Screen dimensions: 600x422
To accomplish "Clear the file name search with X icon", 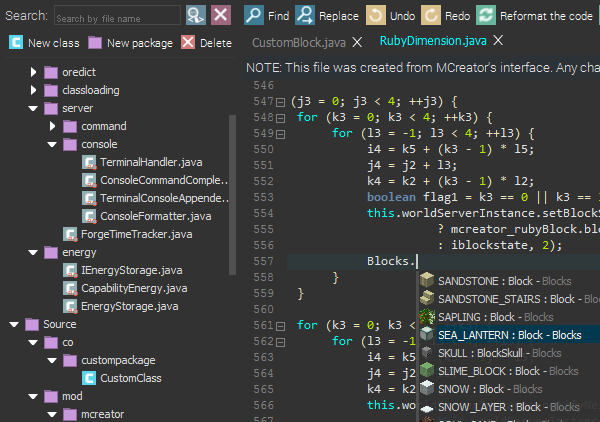I will click(221, 15).
